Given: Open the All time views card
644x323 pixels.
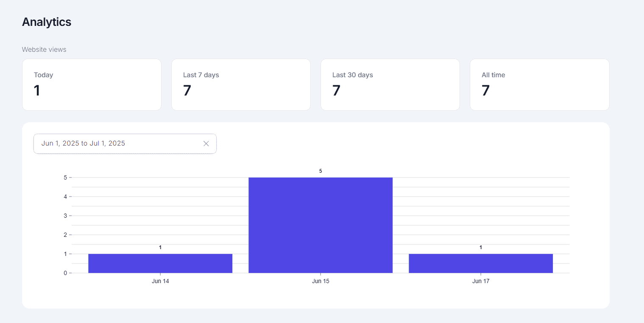Looking at the screenshot, I should tap(539, 84).
